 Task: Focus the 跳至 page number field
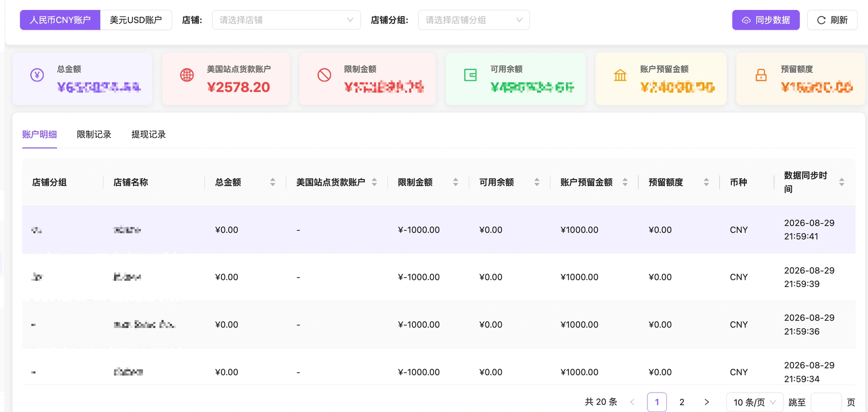[x=826, y=402]
